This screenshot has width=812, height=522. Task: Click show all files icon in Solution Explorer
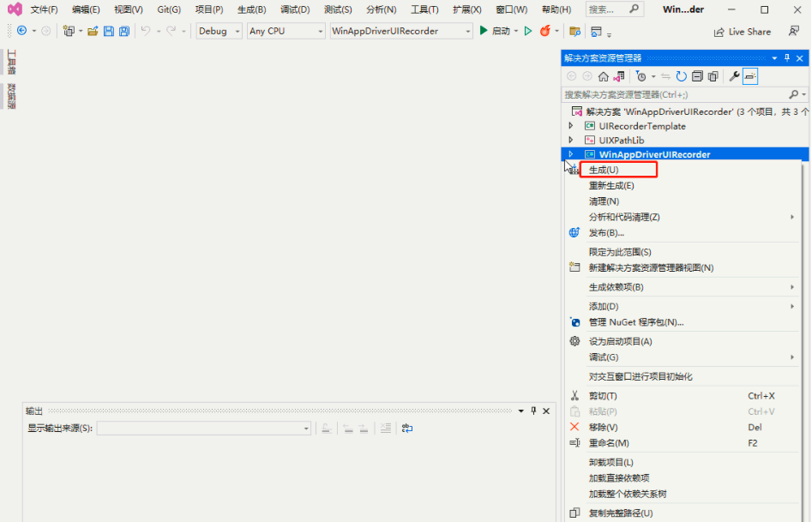[x=713, y=76]
